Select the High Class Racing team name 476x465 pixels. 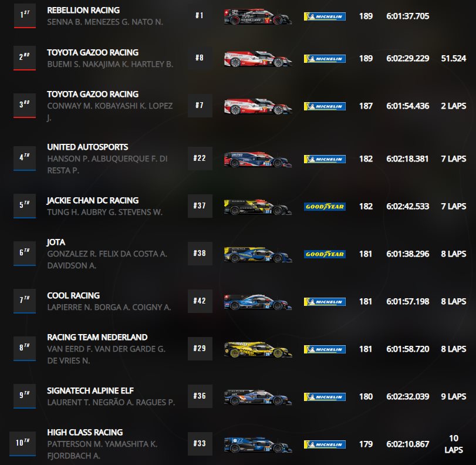click(85, 433)
